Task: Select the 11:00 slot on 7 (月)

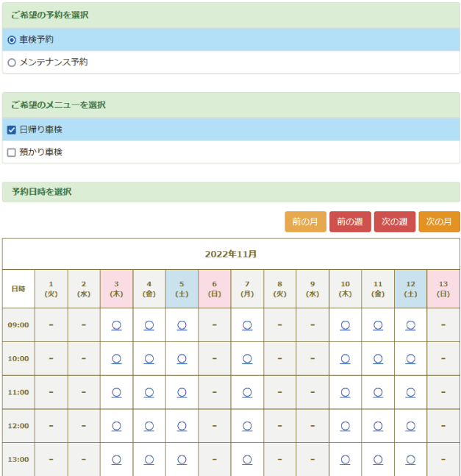Action: [247, 392]
